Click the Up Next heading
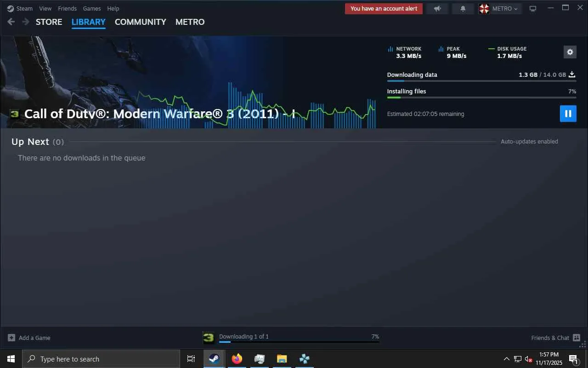Viewport: 588px width, 368px height. point(30,142)
